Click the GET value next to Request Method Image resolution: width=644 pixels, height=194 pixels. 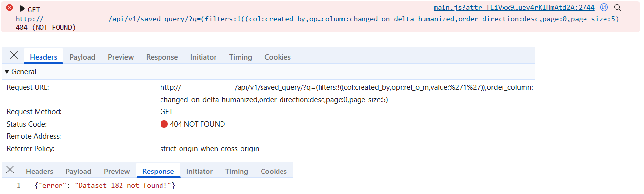coord(166,112)
